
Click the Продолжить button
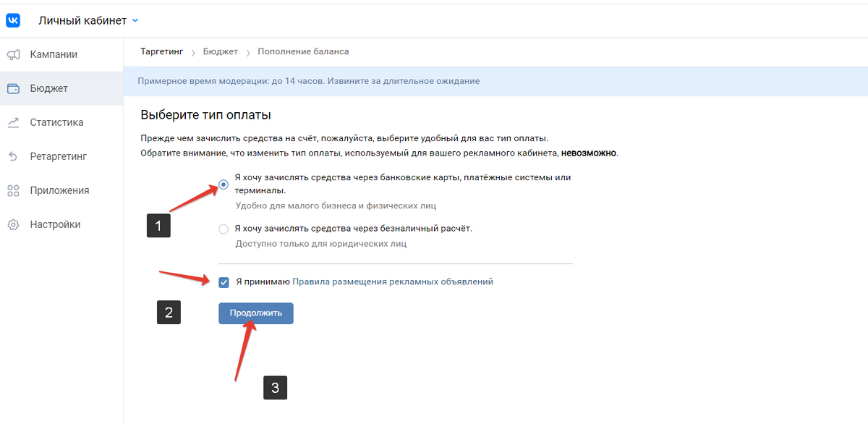pyautogui.click(x=256, y=313)
